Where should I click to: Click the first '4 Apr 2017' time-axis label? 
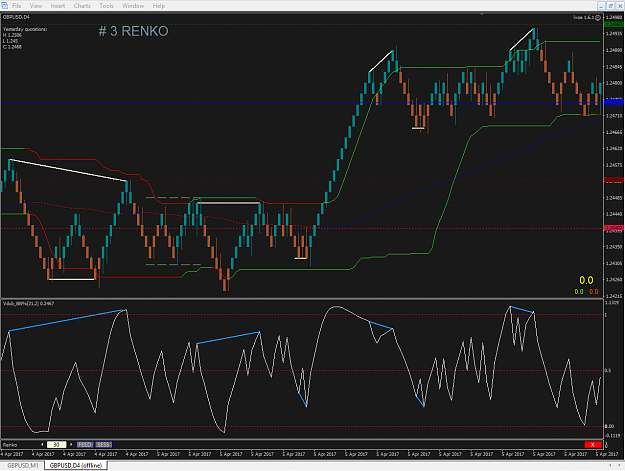[x=12, y=454]
